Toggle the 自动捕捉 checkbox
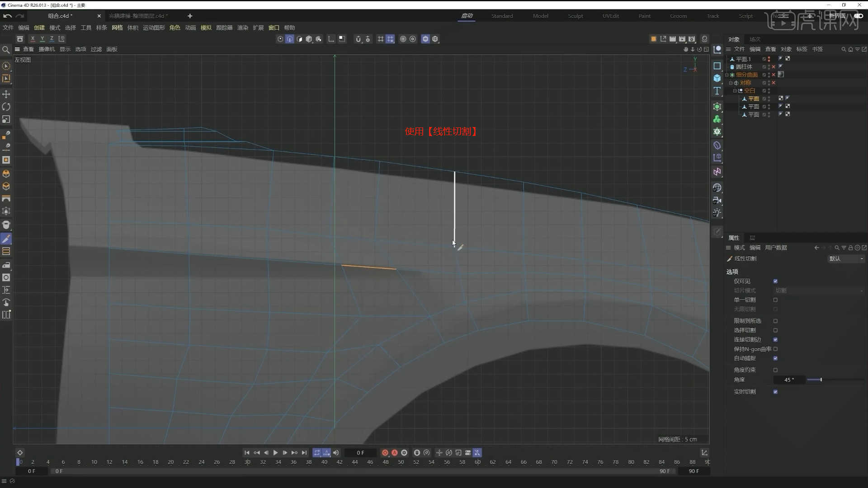 click(775, 358)
